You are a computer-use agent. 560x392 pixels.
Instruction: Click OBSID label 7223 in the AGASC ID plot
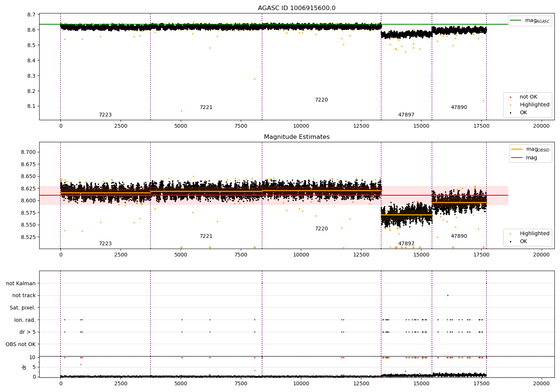(105, 115)
